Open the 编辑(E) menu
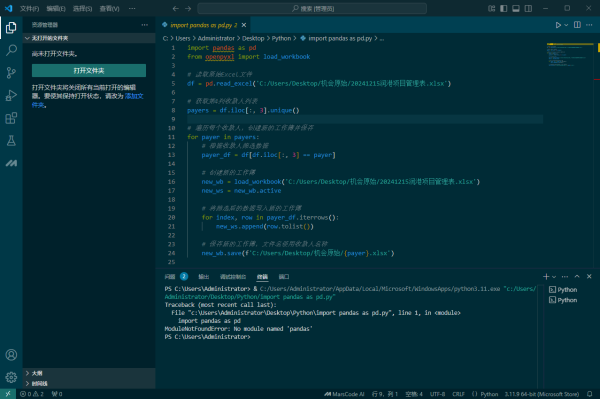 [x=56, y=8]
